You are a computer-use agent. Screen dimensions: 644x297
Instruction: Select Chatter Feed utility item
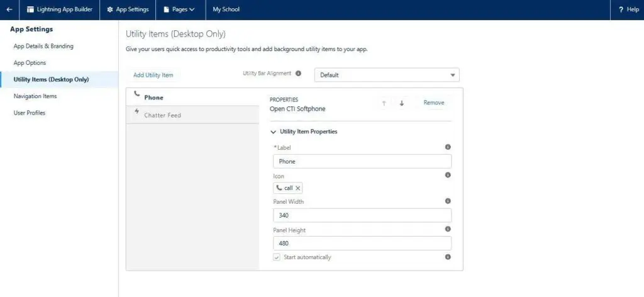pyautogui.click(x=162, y=115)
